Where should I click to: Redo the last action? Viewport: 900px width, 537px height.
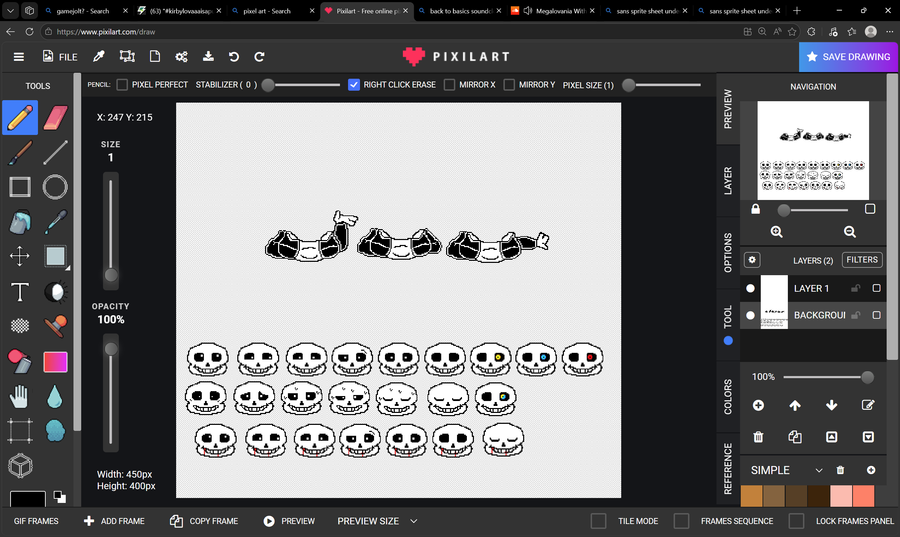[259, 56]
